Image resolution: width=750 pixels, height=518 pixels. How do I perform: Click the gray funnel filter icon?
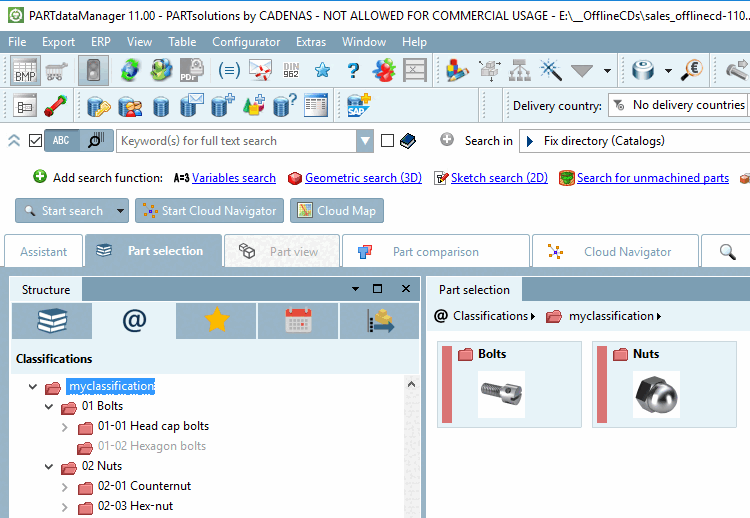tap(582, 72)
